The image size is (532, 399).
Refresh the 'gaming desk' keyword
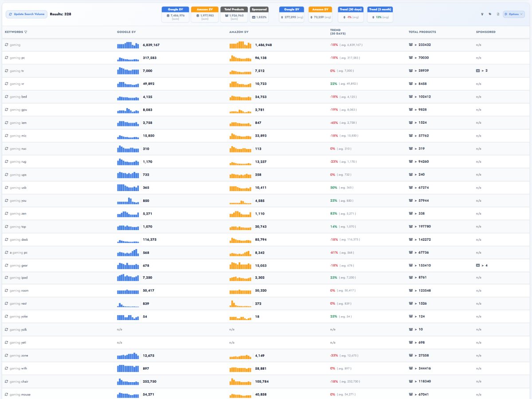7,239
